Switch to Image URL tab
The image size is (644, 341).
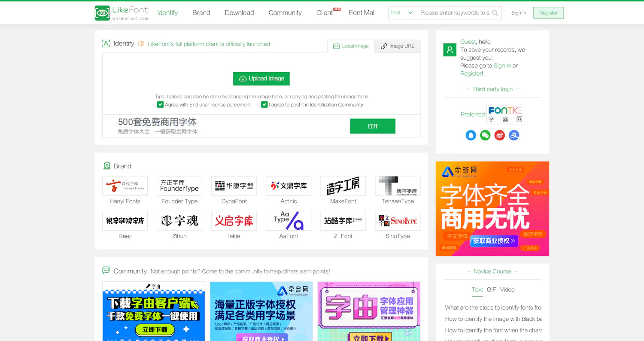point(398,46)
